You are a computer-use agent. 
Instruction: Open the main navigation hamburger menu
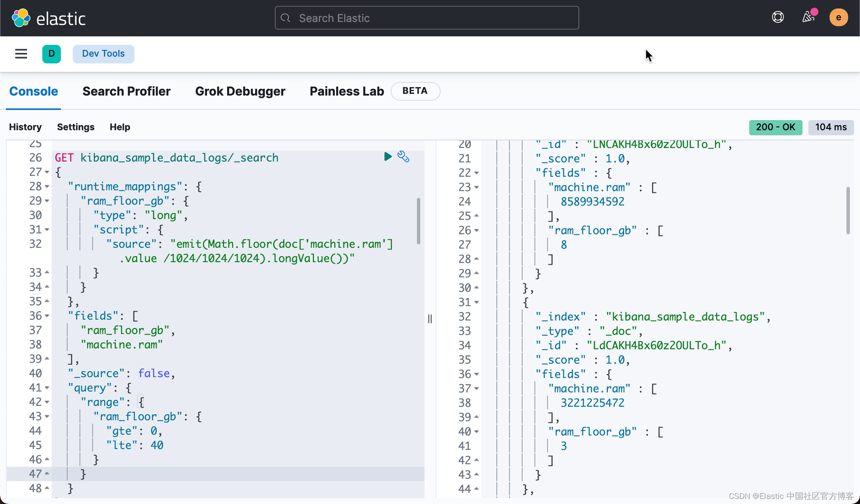click(x=21, y=54)
